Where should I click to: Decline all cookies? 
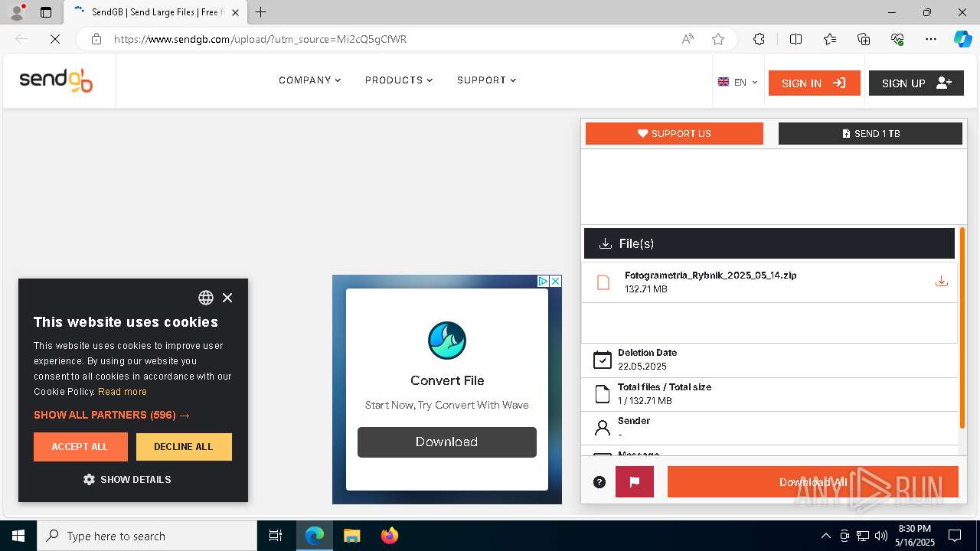184,447
